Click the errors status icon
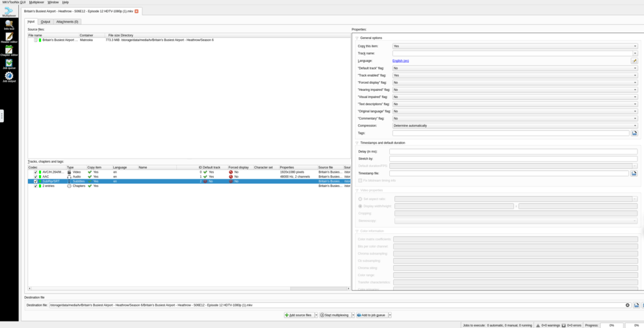Image resolution: width=644 pixels, height=328 pixels. point(564,325)
